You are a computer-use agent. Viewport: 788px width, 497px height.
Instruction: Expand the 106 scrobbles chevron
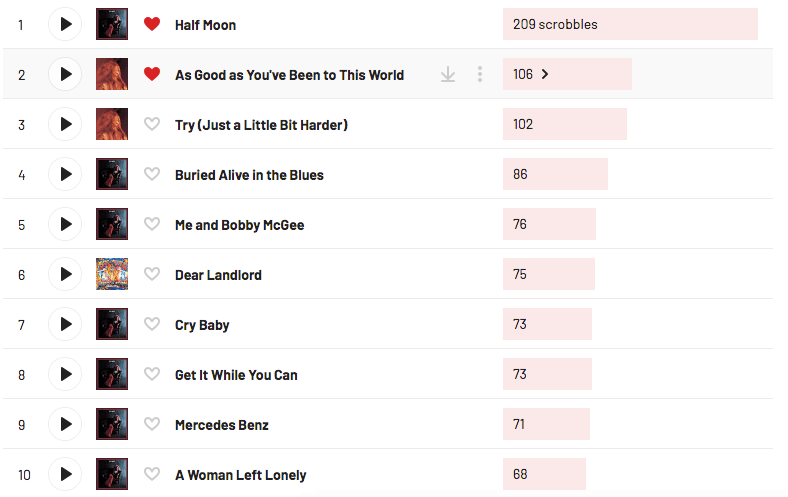pyautogui.click(x=545, y=74)
